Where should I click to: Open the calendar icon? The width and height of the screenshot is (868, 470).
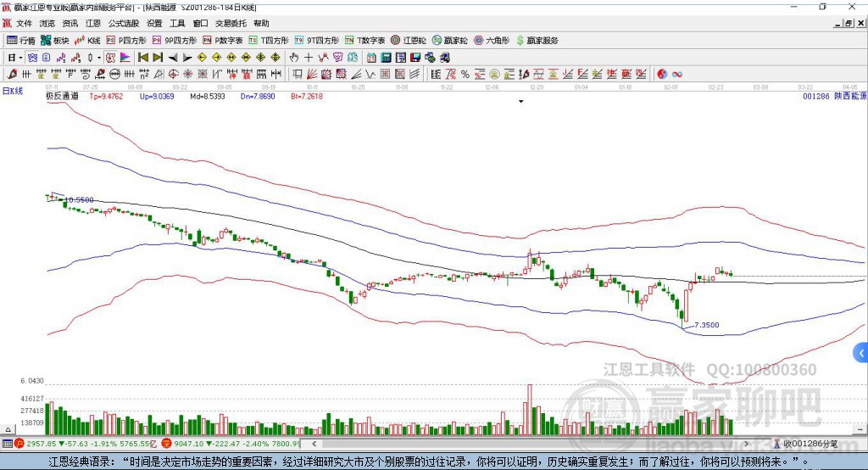click(371, 58)
